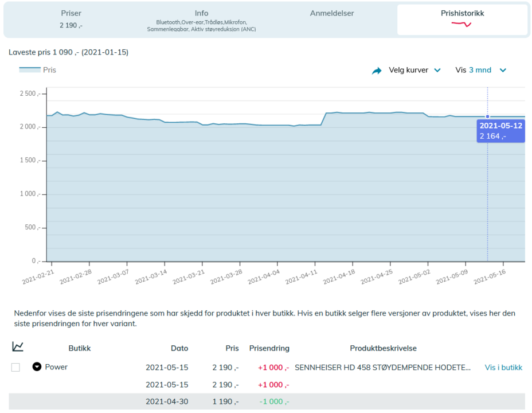Open the Info tab
The height and width of the screenshot is (413, 532).
[x=201, y=20]
